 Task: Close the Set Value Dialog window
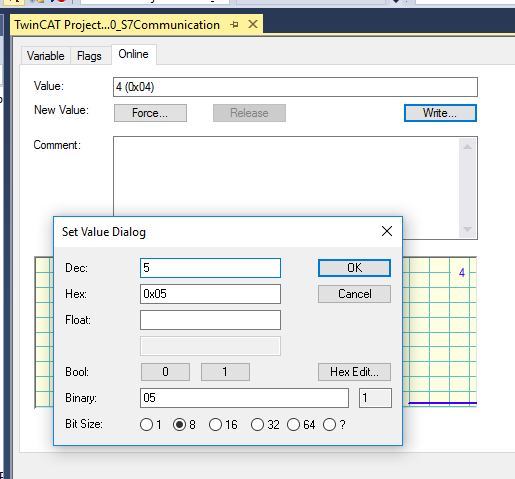[387, 231]
